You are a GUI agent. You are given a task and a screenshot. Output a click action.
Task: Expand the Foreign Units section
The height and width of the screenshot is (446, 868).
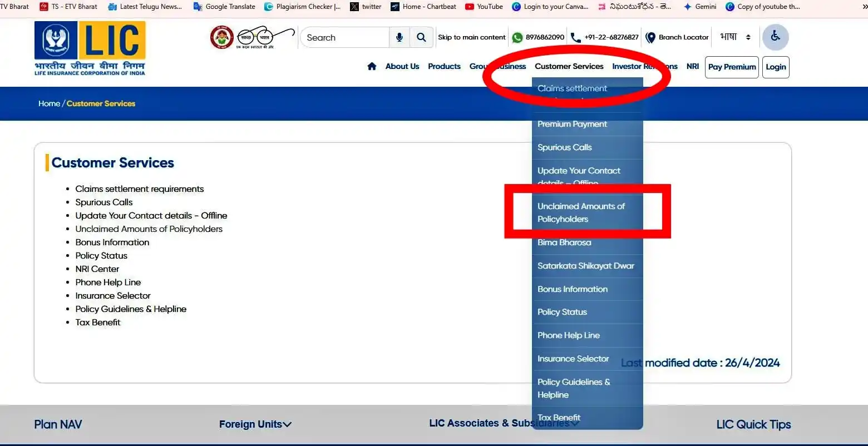point(255,424)
